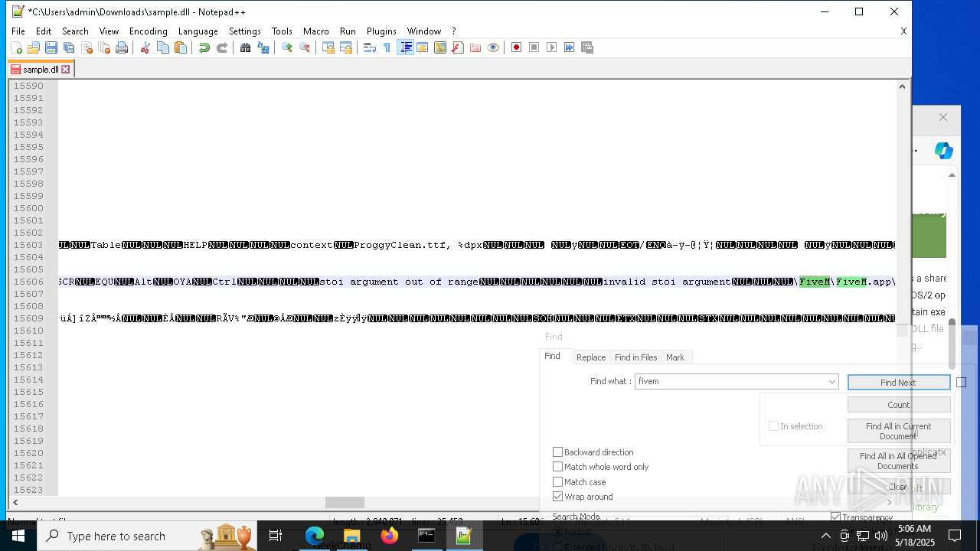The height and width of the screenshot is (551, 980).
Task: Click the horizontal scrollbar thumb in editor
Action: (x=345, y=502)
